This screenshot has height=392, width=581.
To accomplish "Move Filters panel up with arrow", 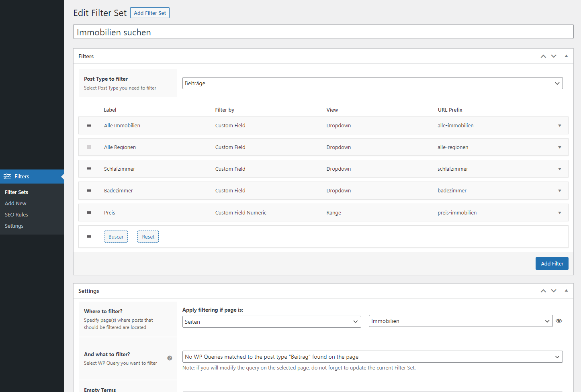I will 543,56.
